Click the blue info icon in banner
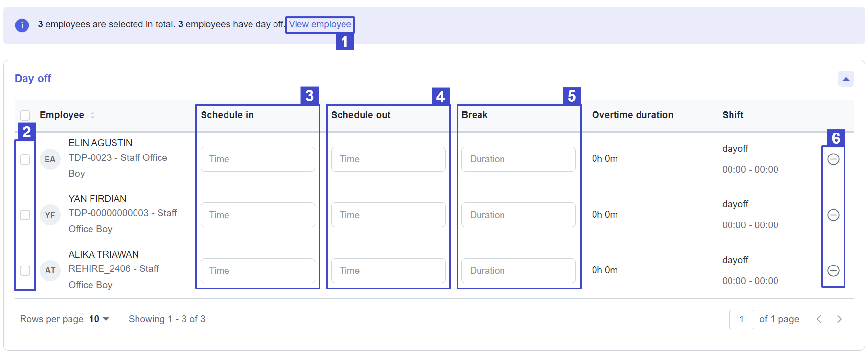868x355 pixels. coord(22,25)
